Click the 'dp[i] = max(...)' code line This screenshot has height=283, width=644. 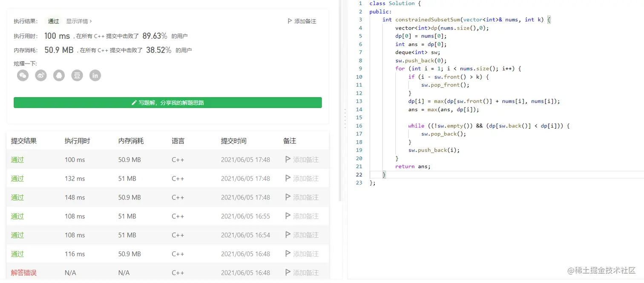(484, 101)
